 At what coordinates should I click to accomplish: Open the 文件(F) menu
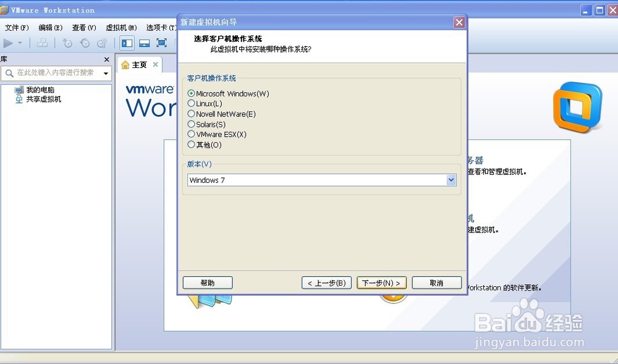coord(17,28)
